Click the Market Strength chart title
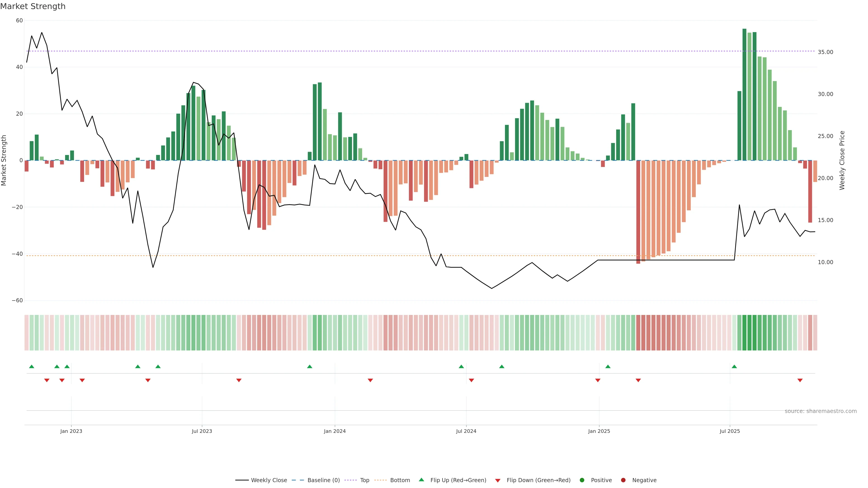 (33, 6)
